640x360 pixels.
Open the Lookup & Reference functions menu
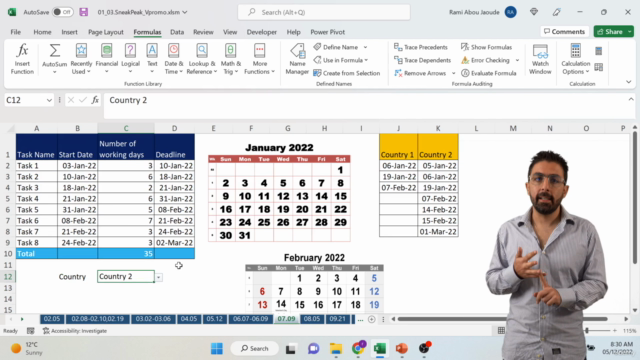pos(202,59)
